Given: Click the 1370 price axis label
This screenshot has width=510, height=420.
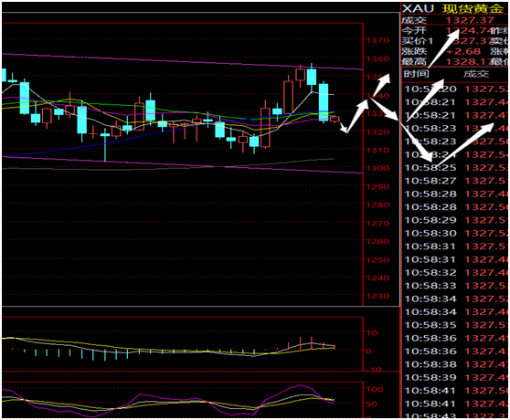Looking at the screenshot, I should tap(377, 40).
